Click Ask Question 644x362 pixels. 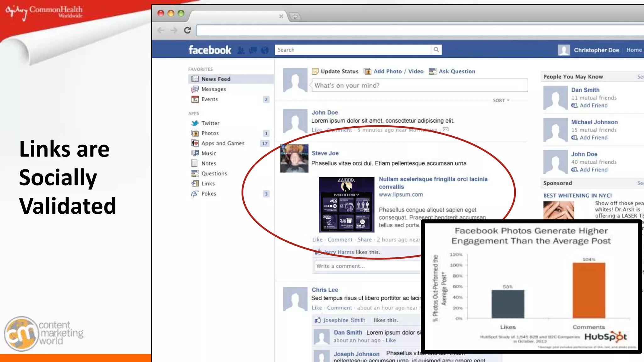click(x=452, y=71)
